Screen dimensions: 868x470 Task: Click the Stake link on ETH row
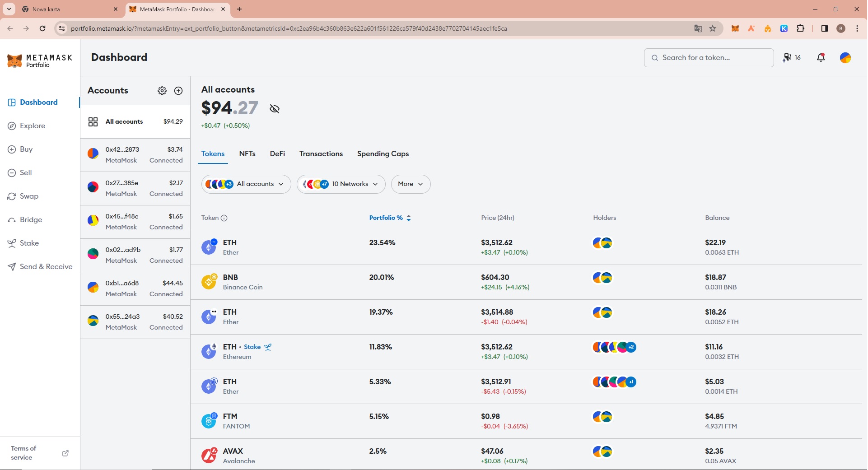(257, 347)
